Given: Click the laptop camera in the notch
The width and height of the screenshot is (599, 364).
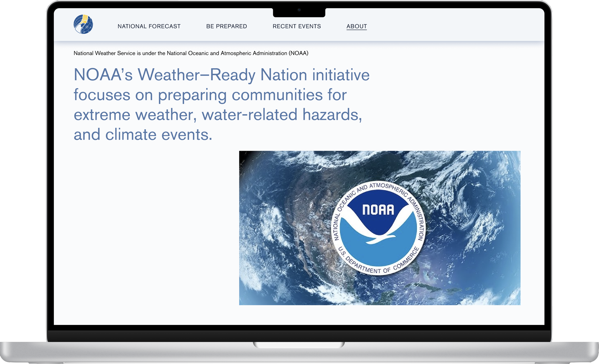Looking at the screenshot, I should pyautogui.click(x=299, y=10).
